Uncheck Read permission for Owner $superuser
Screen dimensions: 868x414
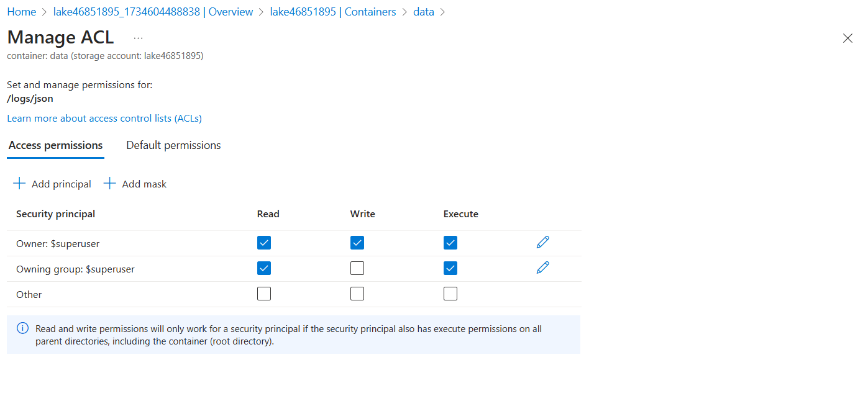click(x=264, y=243)
